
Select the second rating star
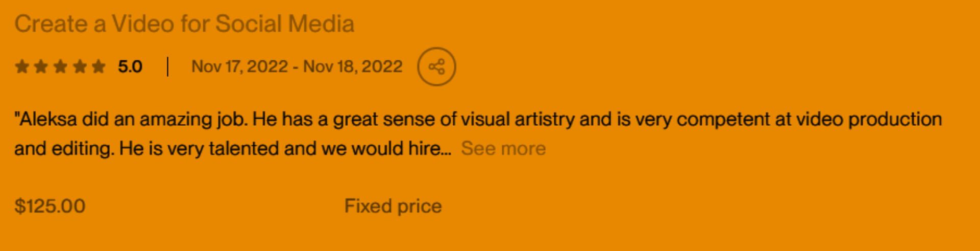(41, 66)
